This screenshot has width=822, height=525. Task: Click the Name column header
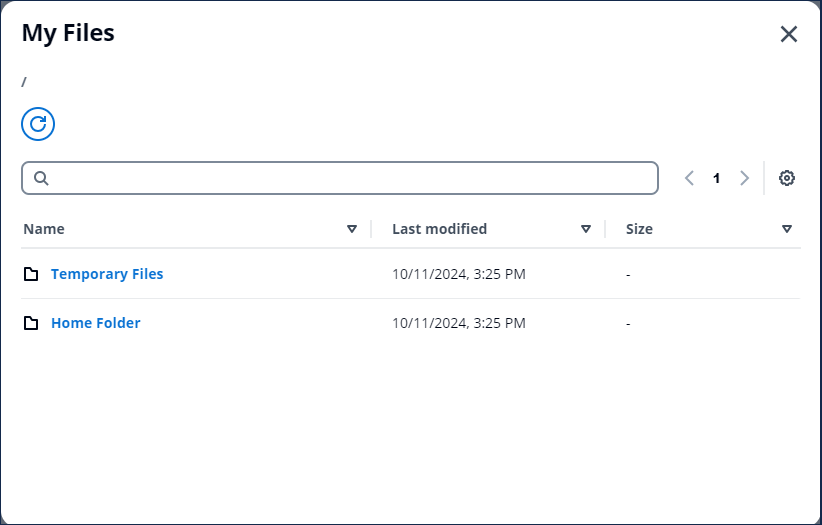44,229
